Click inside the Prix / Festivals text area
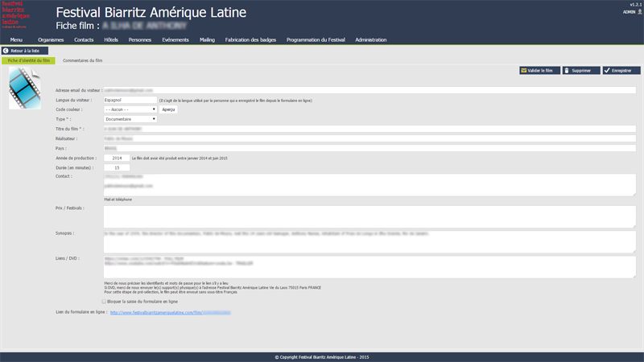 coord(369,216)
